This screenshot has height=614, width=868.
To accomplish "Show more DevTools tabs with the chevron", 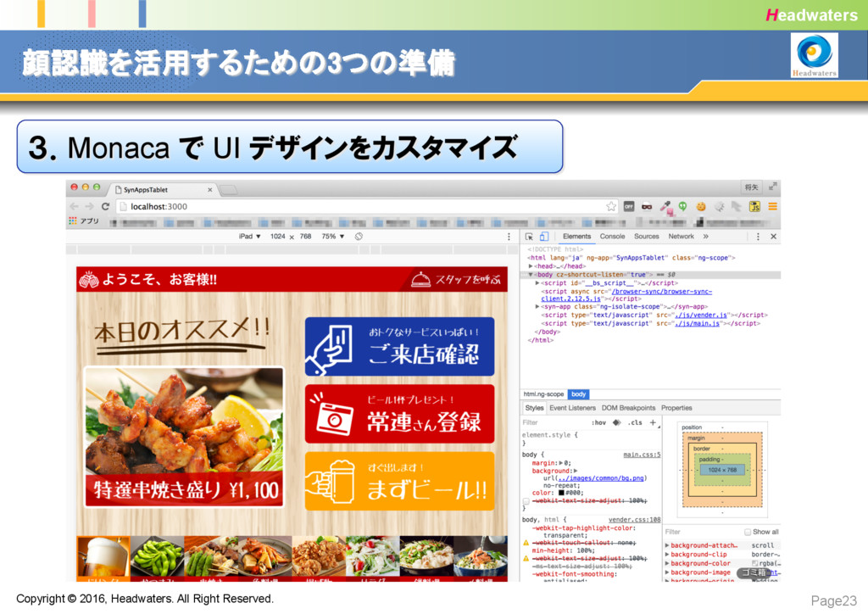I will pyautogui.click(x=706, y=237).
